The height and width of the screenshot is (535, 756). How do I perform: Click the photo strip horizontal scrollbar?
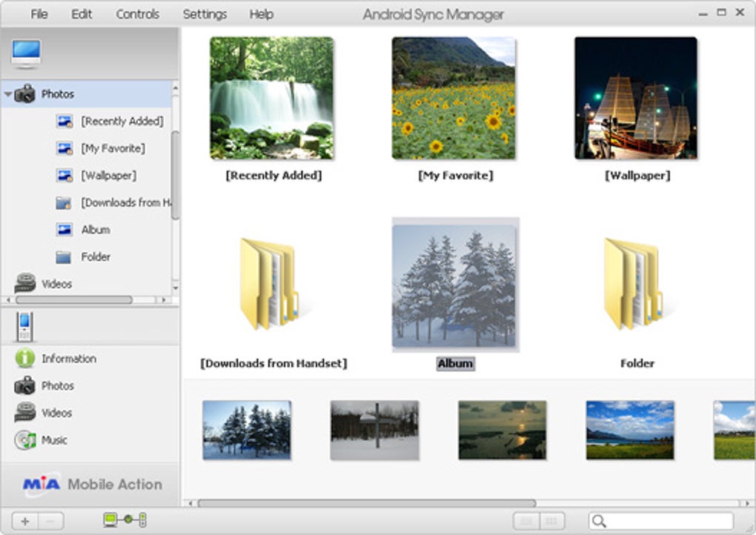[x=366, y=503]
